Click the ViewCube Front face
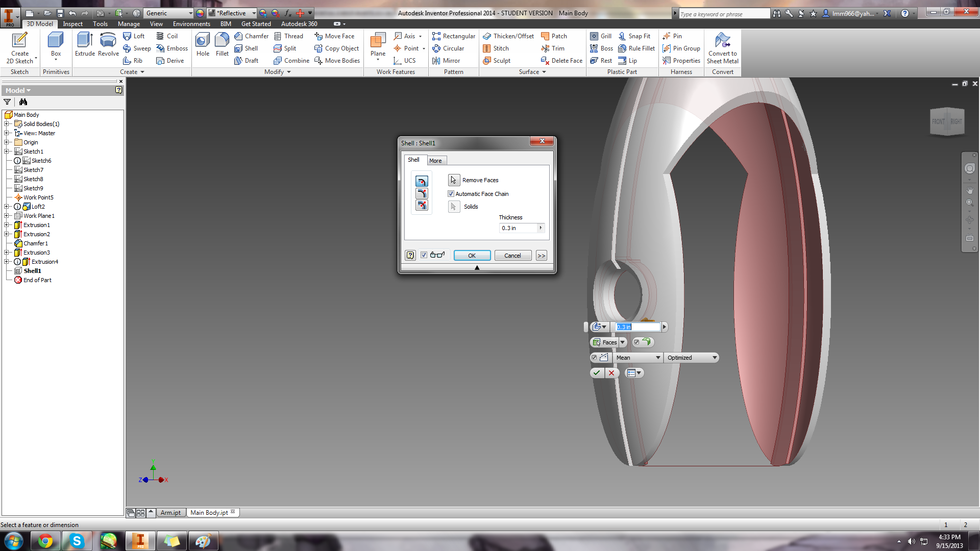980x551 pixels. click(938, 122)
